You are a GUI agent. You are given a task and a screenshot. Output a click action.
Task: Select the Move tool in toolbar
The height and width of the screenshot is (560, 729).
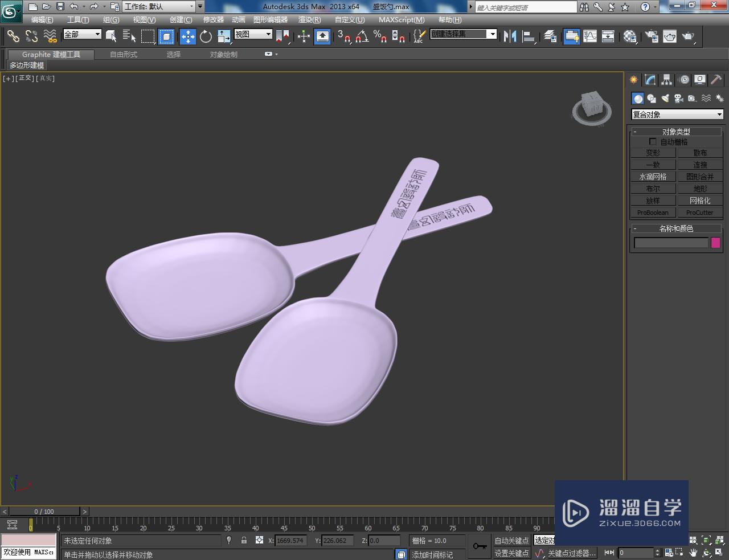point(188,37)
